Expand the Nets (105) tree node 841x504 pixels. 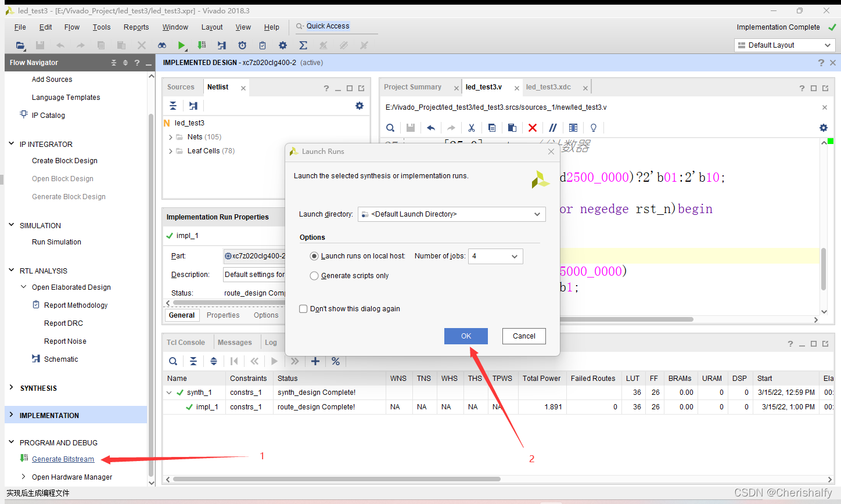[171, 137]
